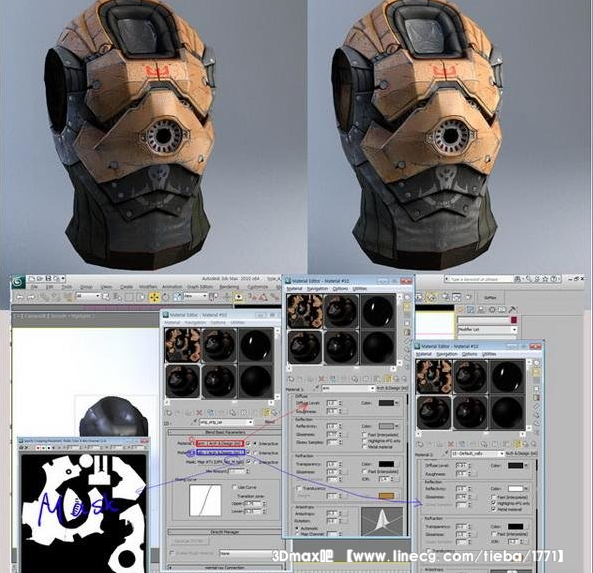
Task: Switch to the Motion command panel tab
Action: [x=492, y=310]
